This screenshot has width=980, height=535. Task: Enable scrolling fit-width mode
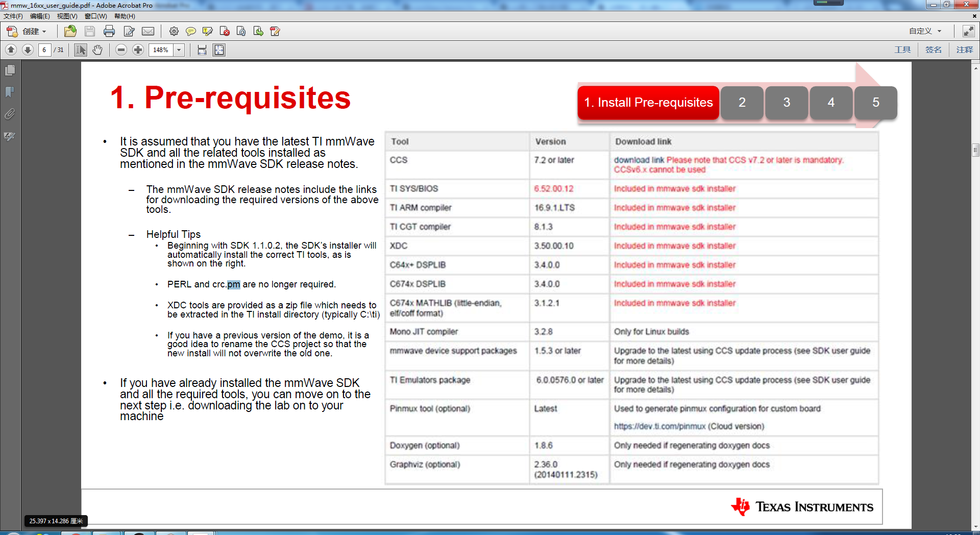point(202,50)
